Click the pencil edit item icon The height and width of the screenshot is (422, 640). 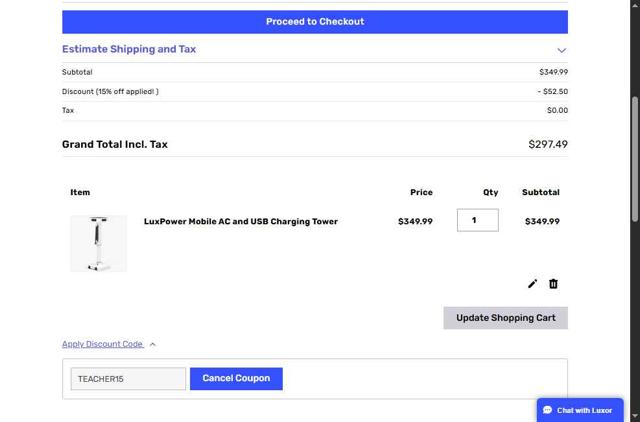532,284
